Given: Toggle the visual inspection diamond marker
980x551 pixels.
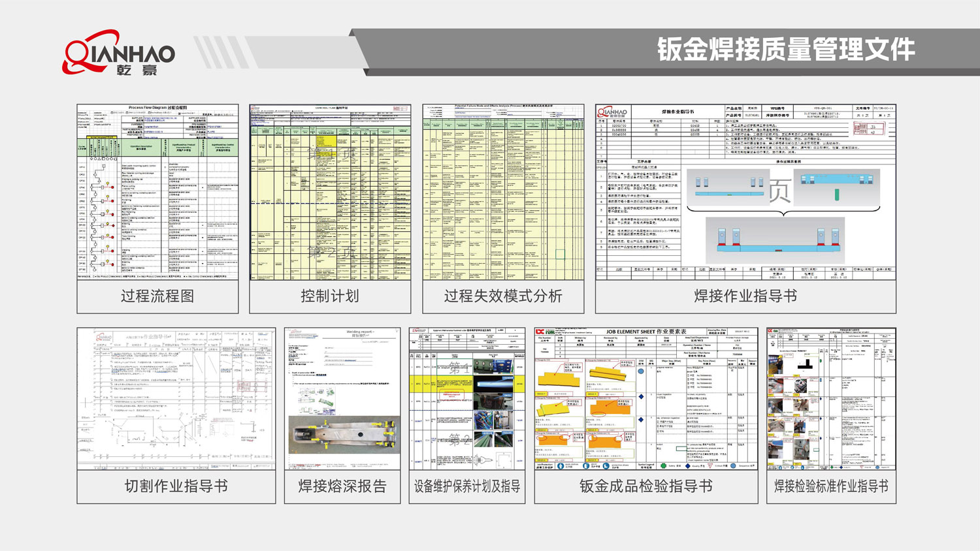Looking at the screenshot, I should [x=642, y=396].
